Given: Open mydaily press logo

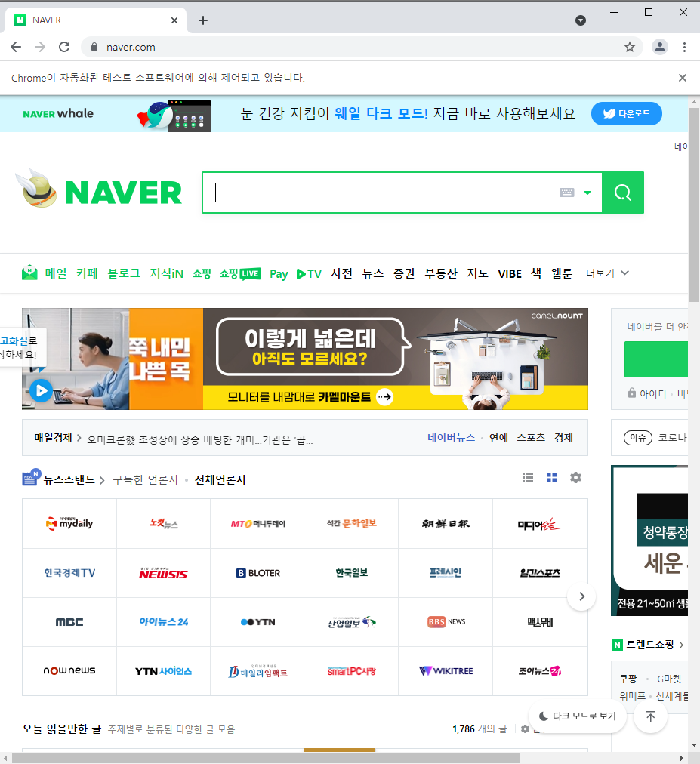Looking at the screenshot, I should (69, 524).
